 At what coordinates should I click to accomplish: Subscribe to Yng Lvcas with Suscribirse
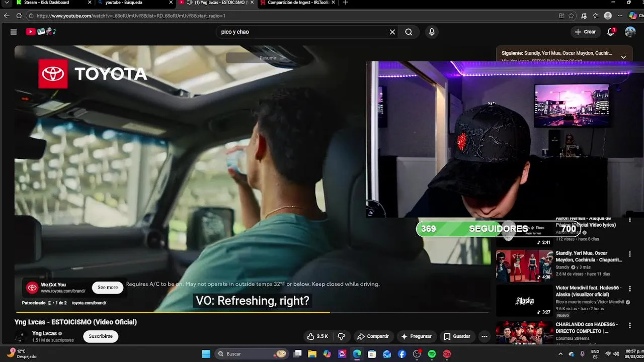coord(101,336)
